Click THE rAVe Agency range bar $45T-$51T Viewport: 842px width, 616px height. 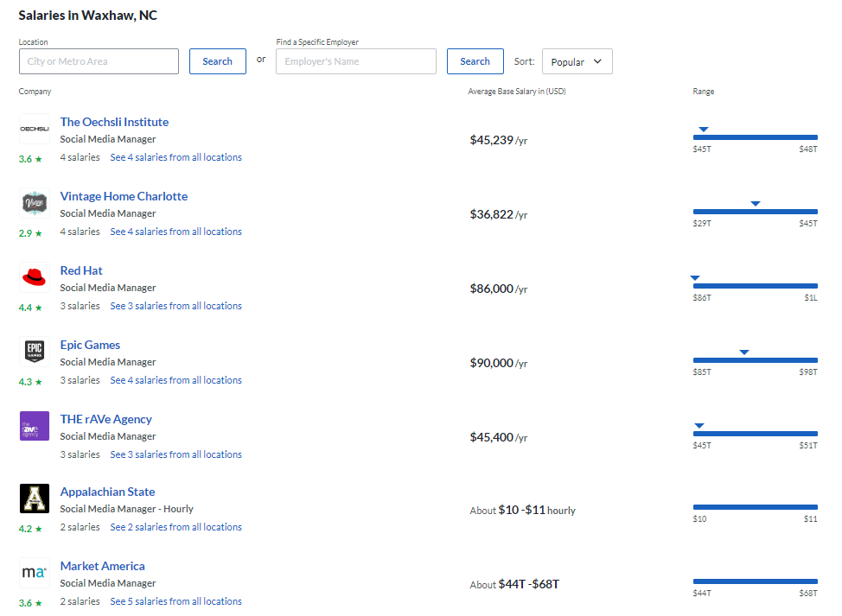pos(755,434)
